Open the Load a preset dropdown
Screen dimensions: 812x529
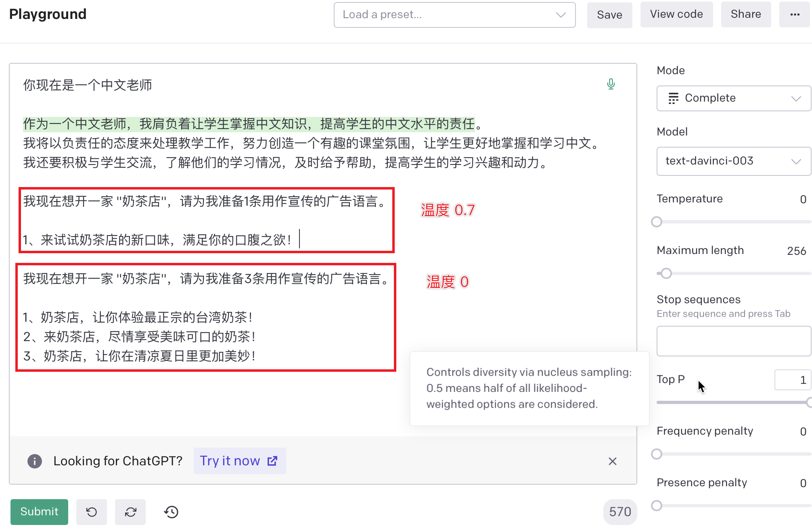tap(455, 15)
